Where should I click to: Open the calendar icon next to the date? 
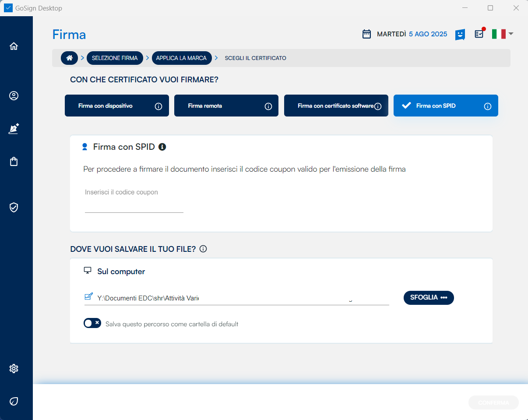coord(367,34)
